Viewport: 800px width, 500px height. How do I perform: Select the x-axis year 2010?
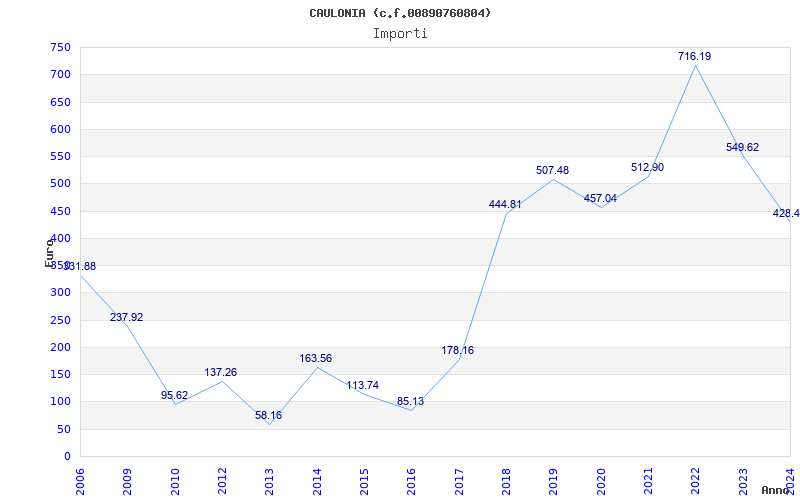coord(174,482)
